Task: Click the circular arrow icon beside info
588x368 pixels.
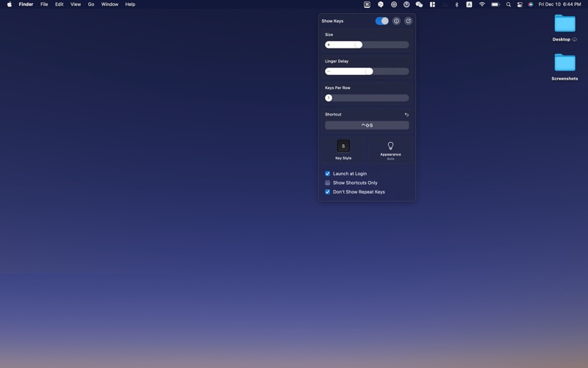Action: (408, 21)
